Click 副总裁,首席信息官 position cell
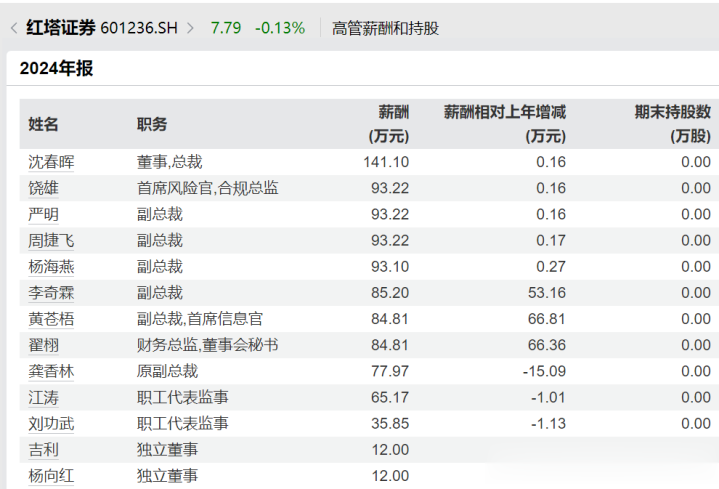Viewport: 719px width, 489px height. [199, 319]
